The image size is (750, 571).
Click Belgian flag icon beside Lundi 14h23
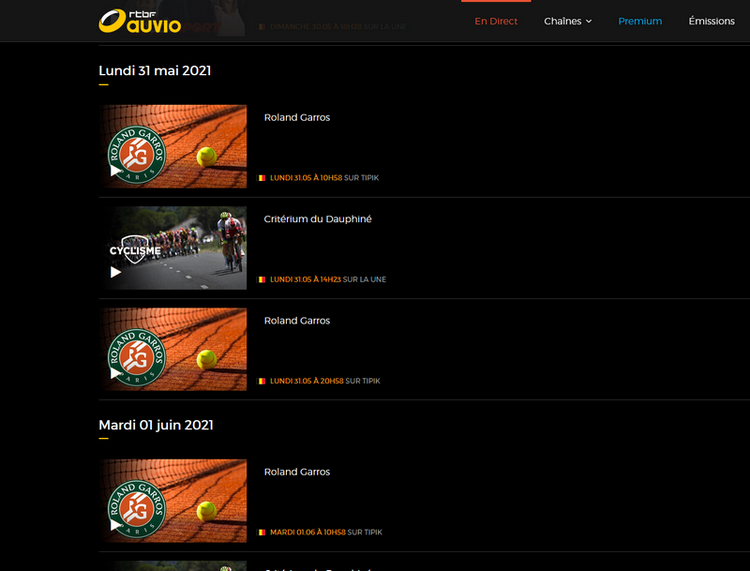coord(262,279)
